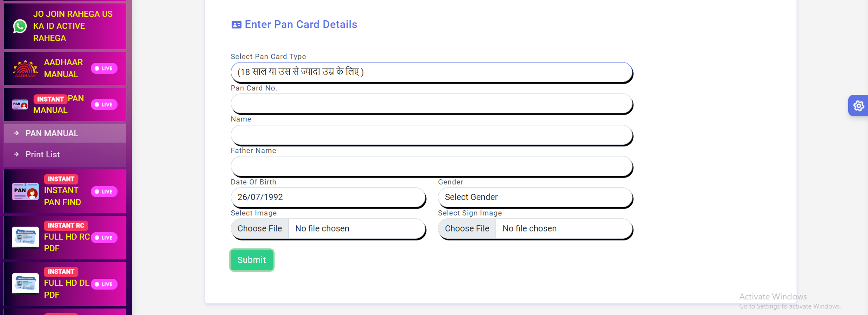Click the Instant PAN Manual card icon

tap(20, 104)
